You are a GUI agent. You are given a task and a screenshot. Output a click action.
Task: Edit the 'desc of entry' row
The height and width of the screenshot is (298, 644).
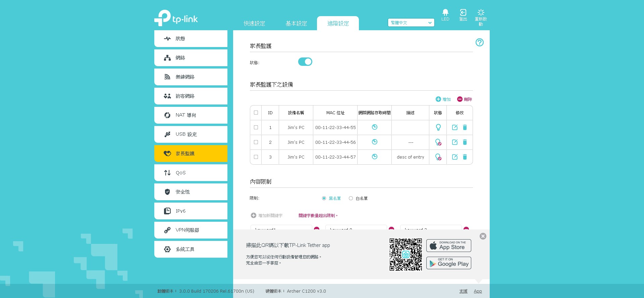[454, 157]
